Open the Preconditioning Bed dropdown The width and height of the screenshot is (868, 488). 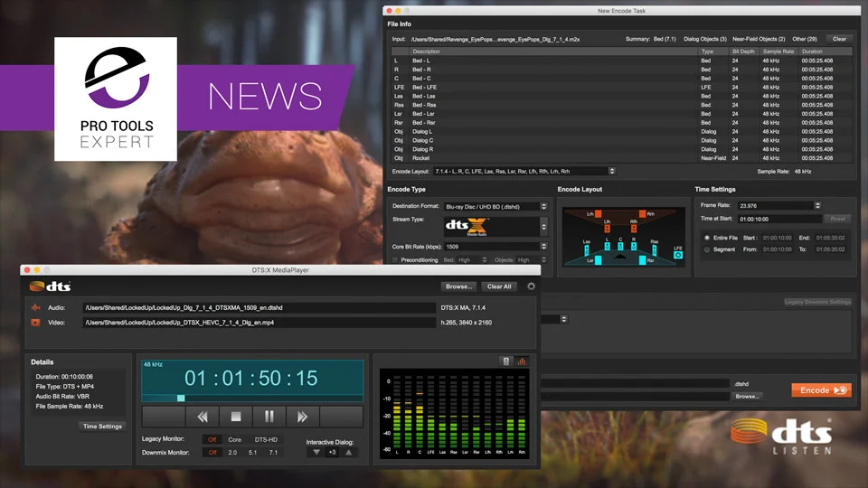click(x=472, y=260)
